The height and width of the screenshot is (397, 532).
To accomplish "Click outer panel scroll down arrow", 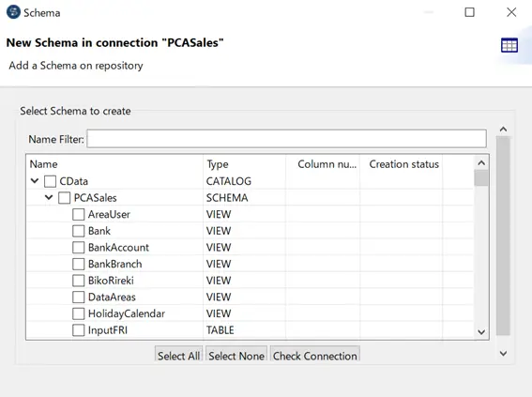I will pos(504,354).
